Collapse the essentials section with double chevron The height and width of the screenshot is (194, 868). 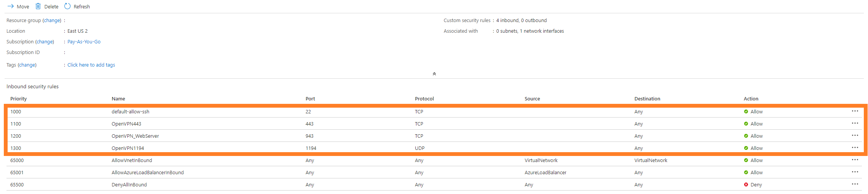pos(434,74)
